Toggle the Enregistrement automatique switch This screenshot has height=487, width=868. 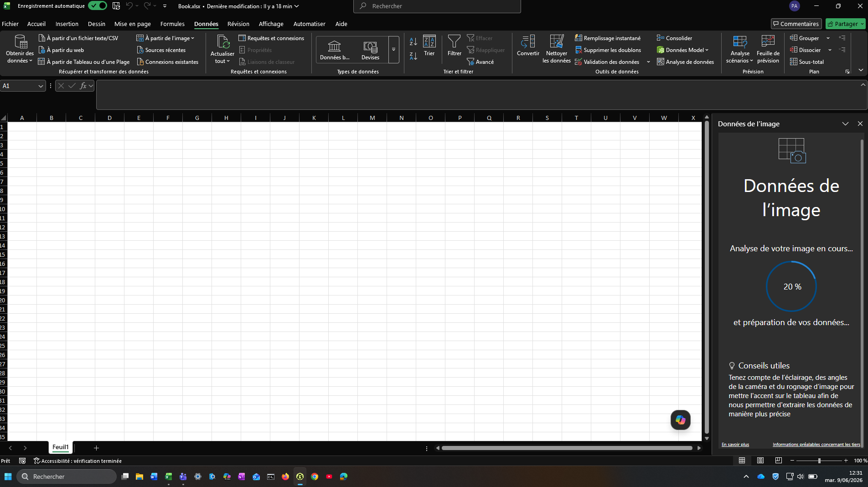(x=98, y=6)
